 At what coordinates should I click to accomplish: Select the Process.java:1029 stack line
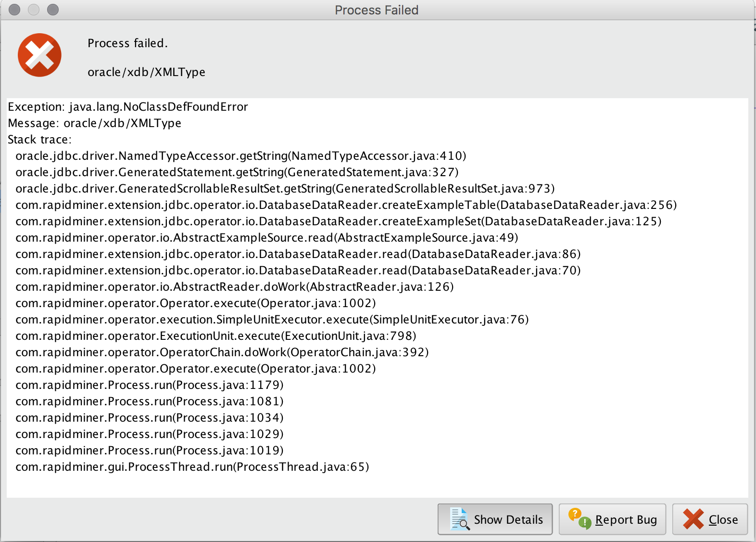[150, 434]
